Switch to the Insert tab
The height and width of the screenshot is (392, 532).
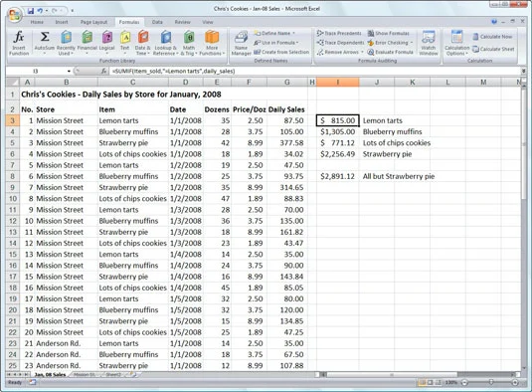click(62, 22)
